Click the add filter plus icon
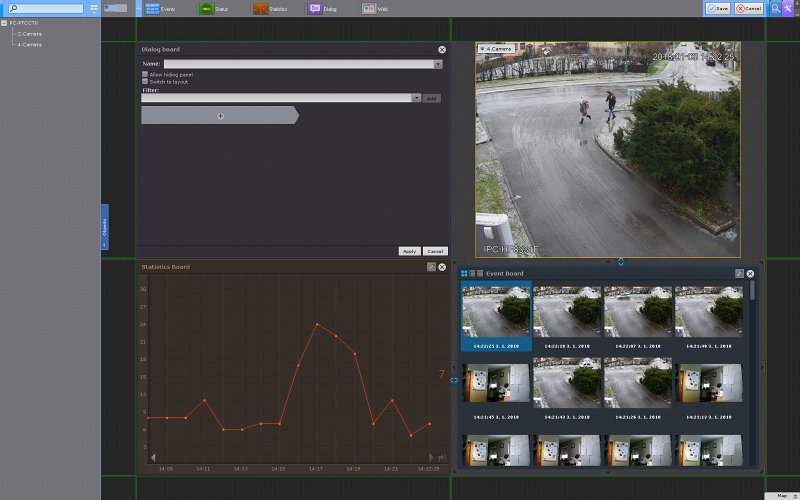 click(220, 116)
